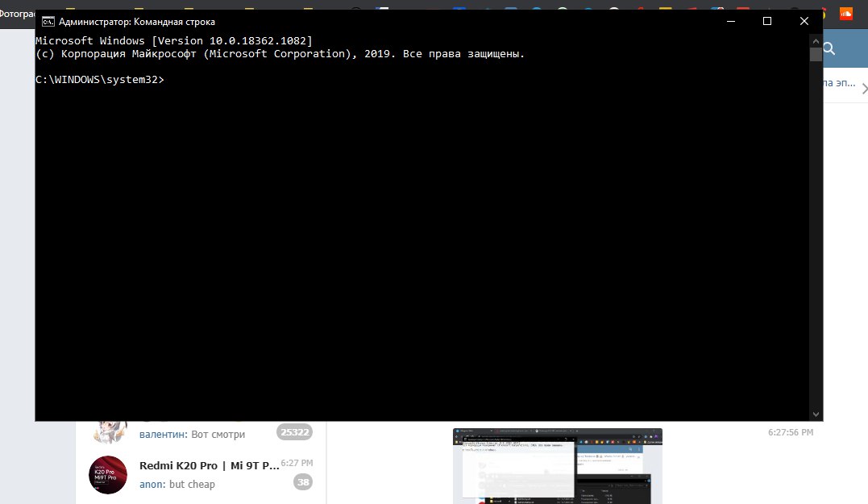The image size is (868, 504).
Task: Close the Administrator Command Prompt window
Action: [804, 21]
